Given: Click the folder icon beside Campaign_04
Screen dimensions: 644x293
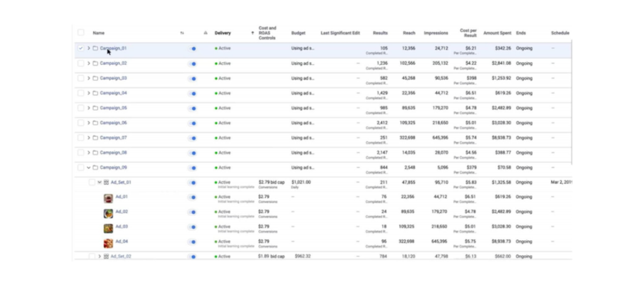Looking at the screenshot, I should pyautogui.click(x=95, y=93).
